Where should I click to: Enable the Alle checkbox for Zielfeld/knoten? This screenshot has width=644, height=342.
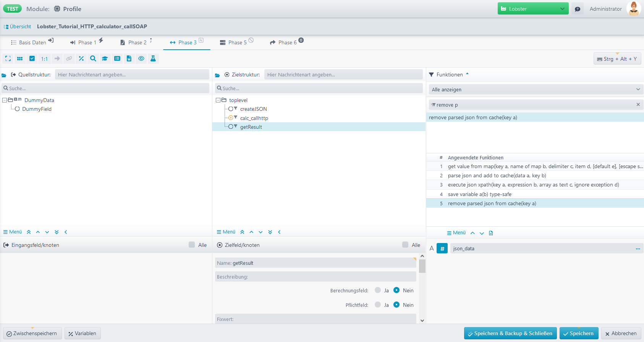(405, 245)
